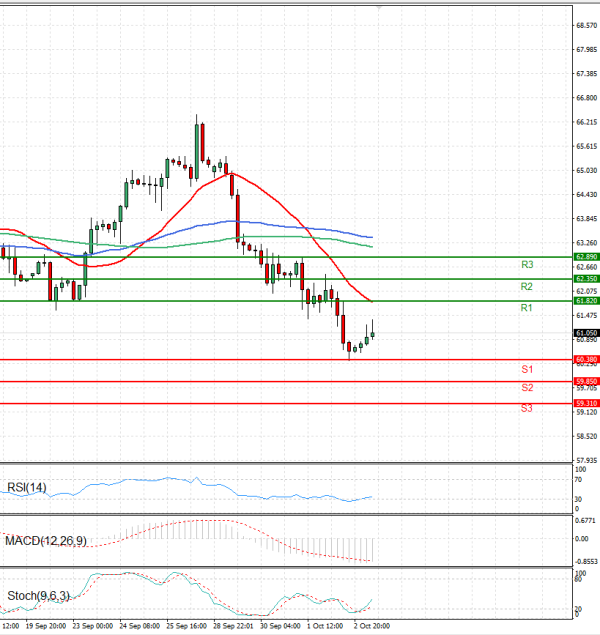Select the R3 resistance level label
This screenshot has width=600, height=635.
tap(527, 265)
